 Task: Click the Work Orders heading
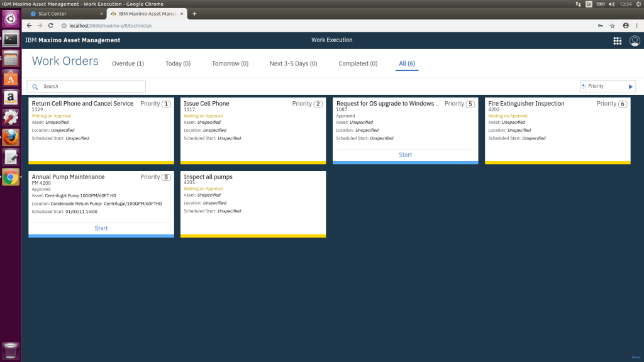(65, 61)
